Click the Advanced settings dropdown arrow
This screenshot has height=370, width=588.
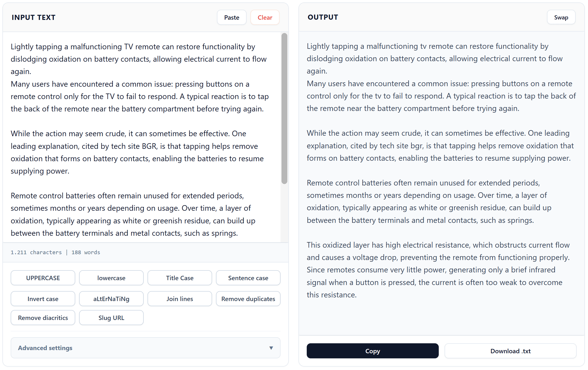(271, 348)
